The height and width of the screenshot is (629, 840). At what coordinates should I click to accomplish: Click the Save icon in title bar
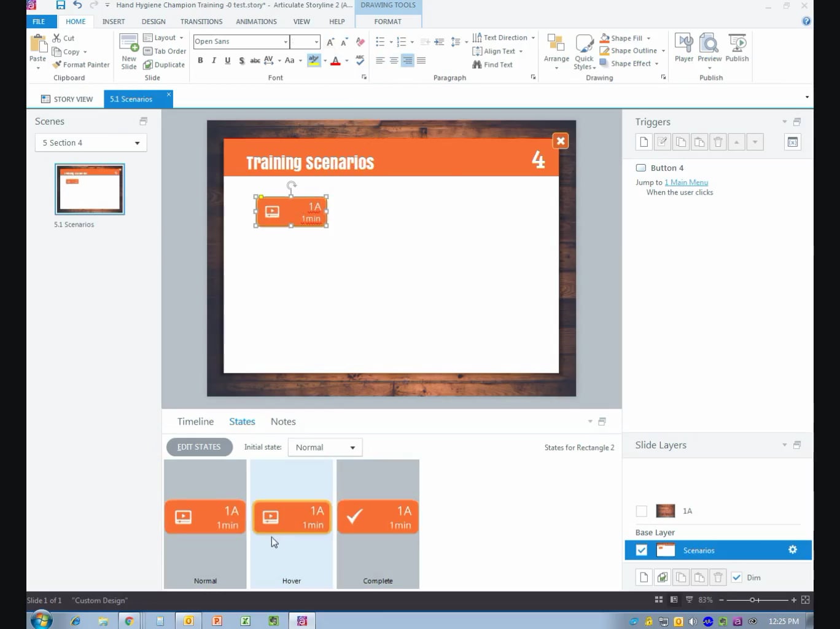pyautogui.click(x=60, y=5)
